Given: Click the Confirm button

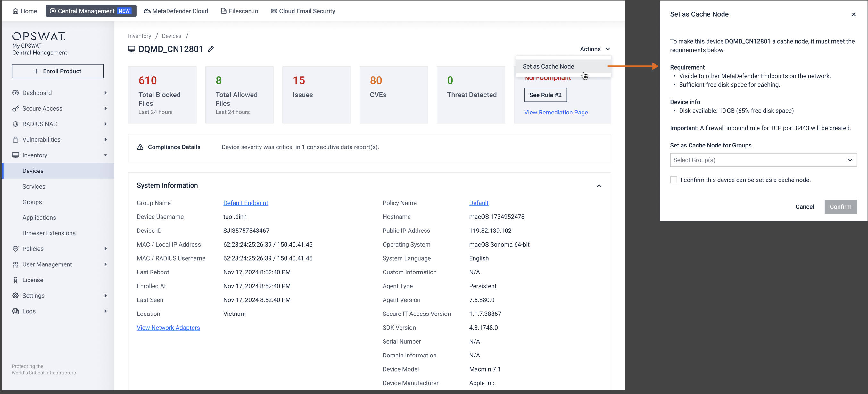Looking at the screenshot, I should (840, 206).
